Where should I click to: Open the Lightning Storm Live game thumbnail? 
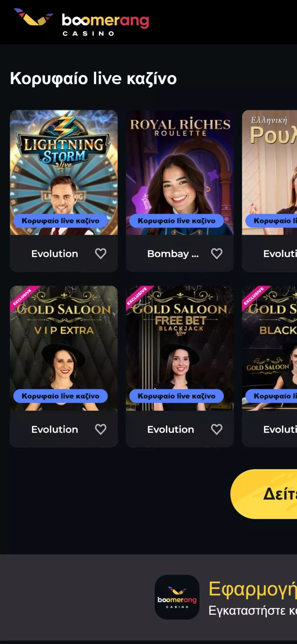click(64, 172)
